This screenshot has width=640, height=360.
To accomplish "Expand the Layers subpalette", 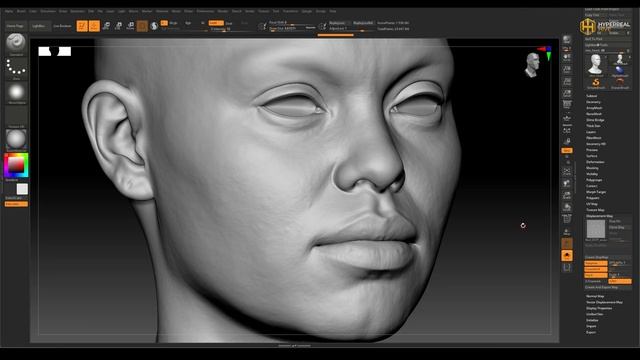I will point(591,132).
